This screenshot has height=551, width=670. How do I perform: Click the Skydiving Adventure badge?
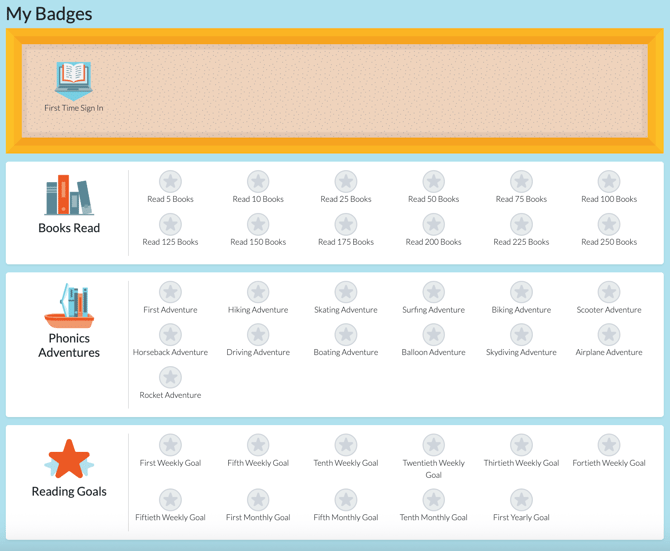521,335
